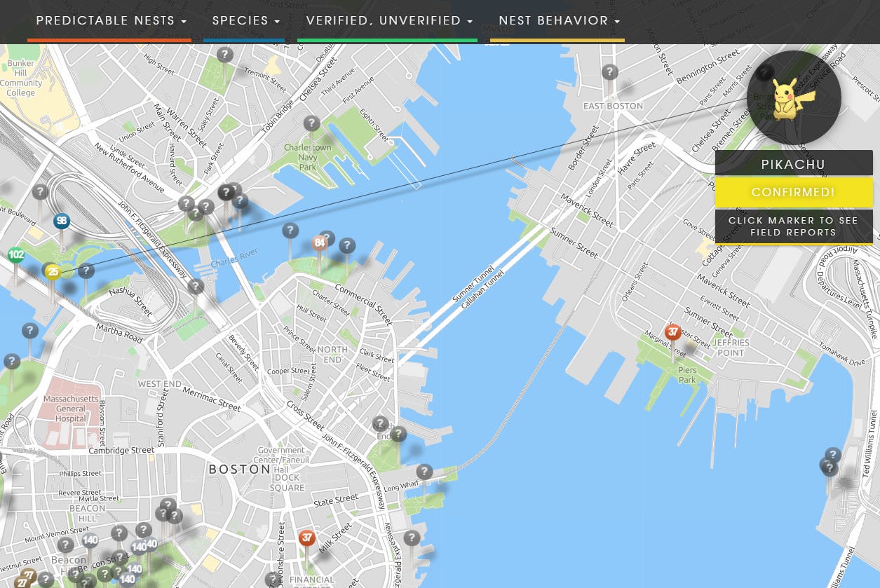Click the yellow Confirmed! button
The height and width of the screenshot is (588, 880).
(793, 192)
